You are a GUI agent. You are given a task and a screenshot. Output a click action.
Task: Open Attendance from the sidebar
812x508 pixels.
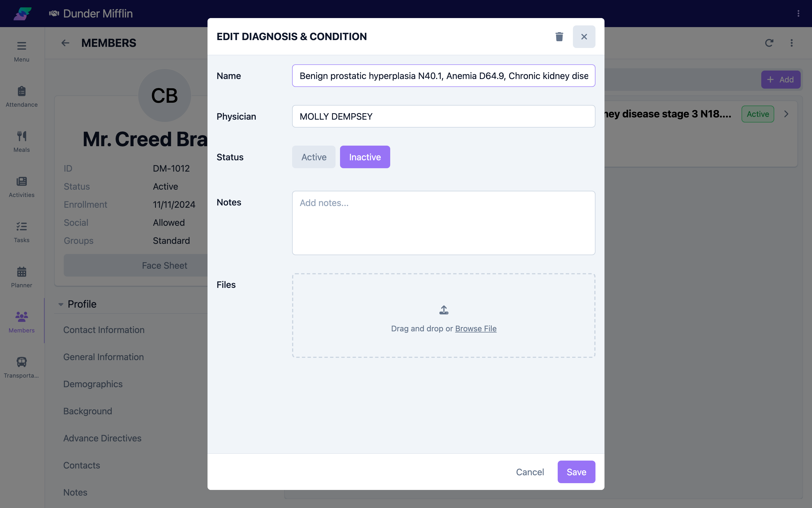tap(21, 97)
